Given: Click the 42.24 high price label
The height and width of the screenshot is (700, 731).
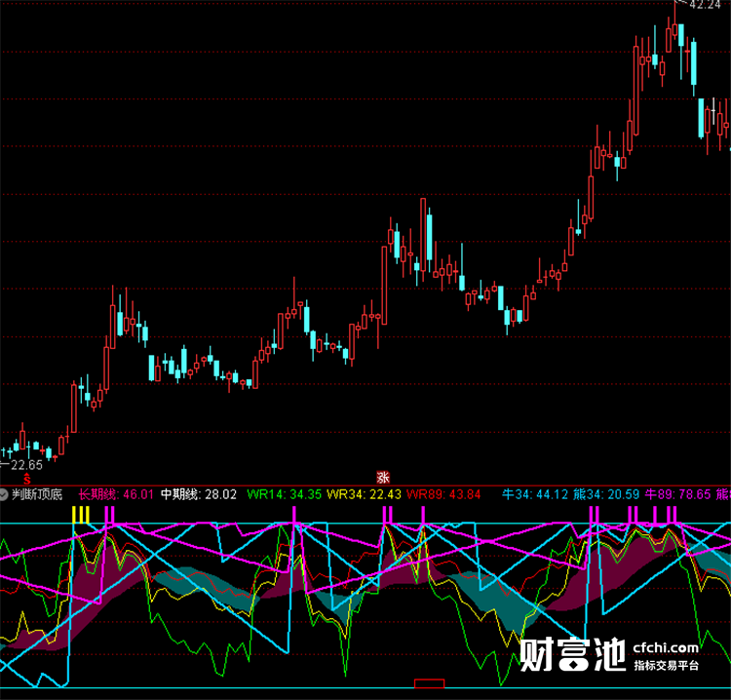Looking at the screenshot, I should point(705,5).
